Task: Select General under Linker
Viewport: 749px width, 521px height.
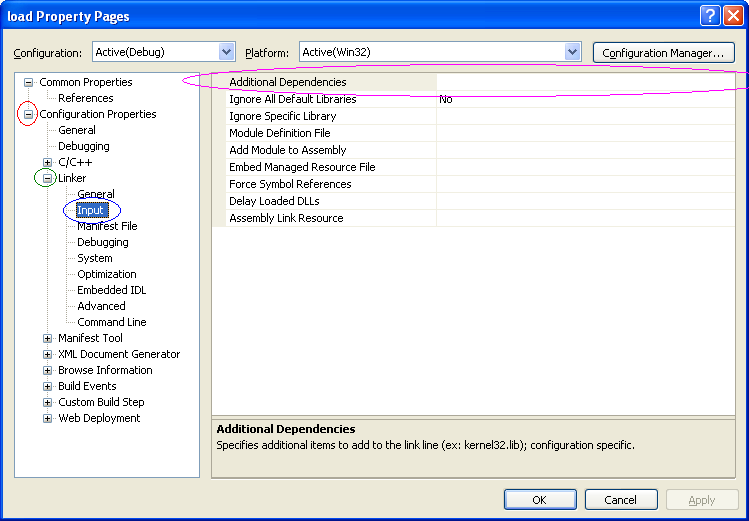Action: point(96,194)
